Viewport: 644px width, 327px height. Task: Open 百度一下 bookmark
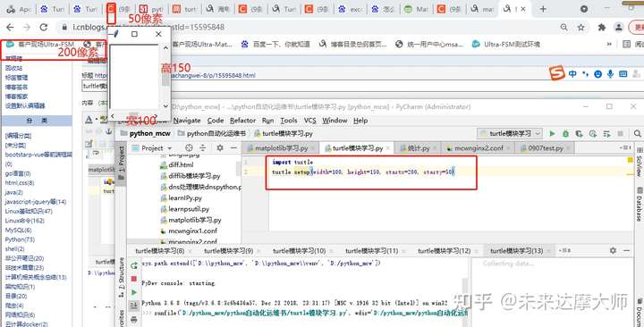point(275,44)
